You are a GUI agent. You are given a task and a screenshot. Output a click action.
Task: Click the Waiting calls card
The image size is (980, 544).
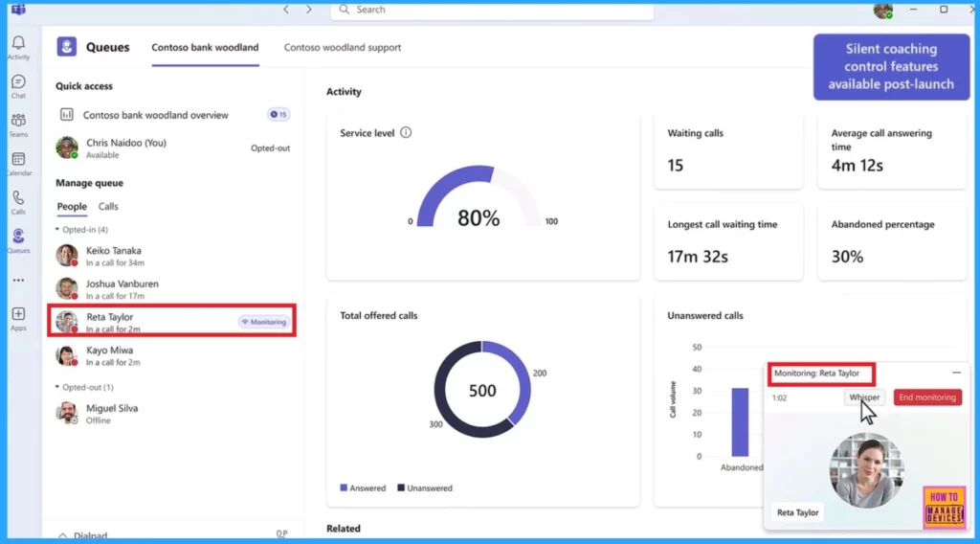728,152
